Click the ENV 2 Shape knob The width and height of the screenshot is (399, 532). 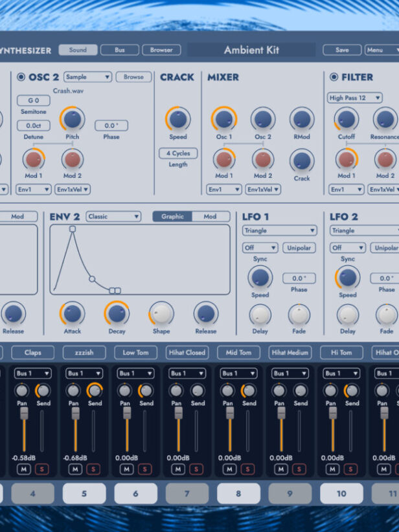(x=161, y=313)
